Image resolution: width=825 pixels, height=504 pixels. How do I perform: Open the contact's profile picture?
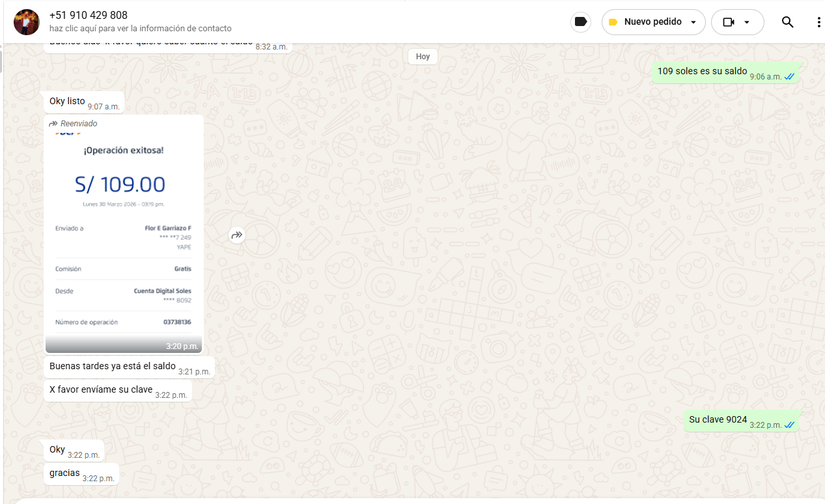point(27,22)
